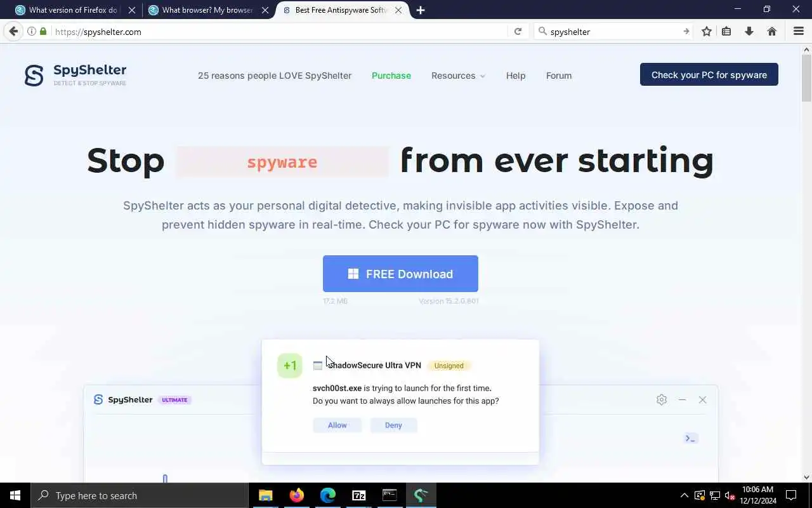The width and height of the screenshot is (812, 508).
Task: Switch to What browser? My browser tab
Action: 208,10
